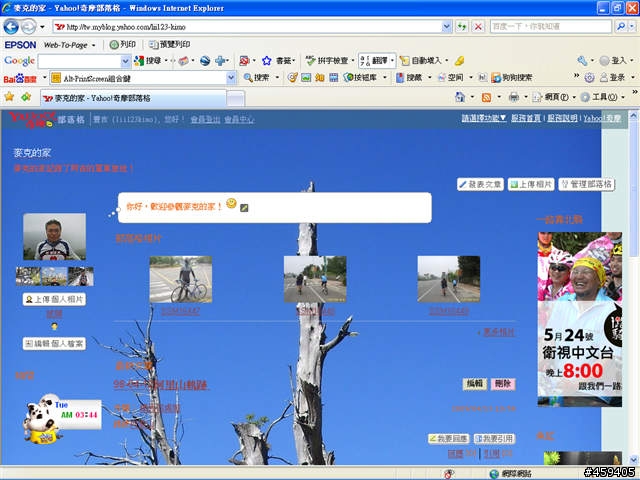Expand the Google search box dropdown arrow
The image size is (640, 480).
click(125, 61)
